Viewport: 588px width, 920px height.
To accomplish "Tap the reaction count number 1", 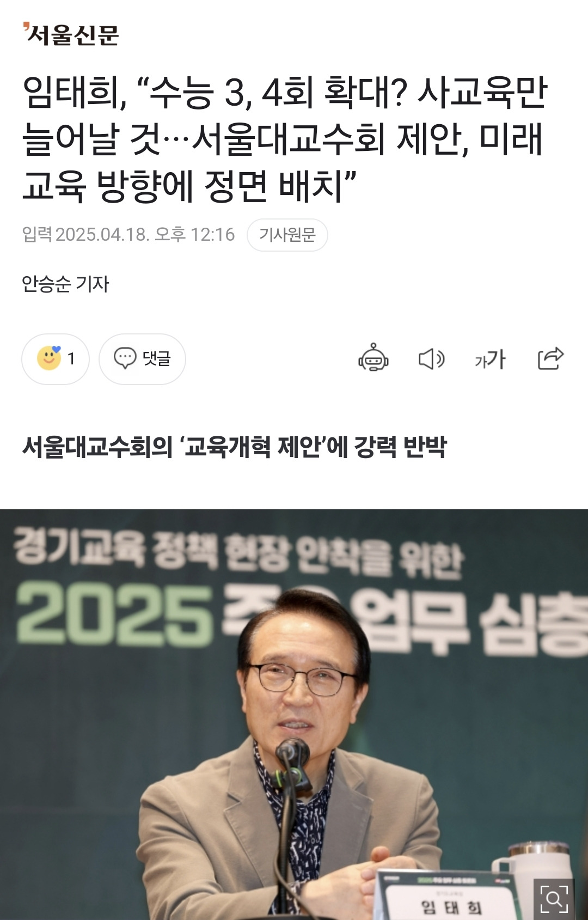I will (x=71, y=358).
